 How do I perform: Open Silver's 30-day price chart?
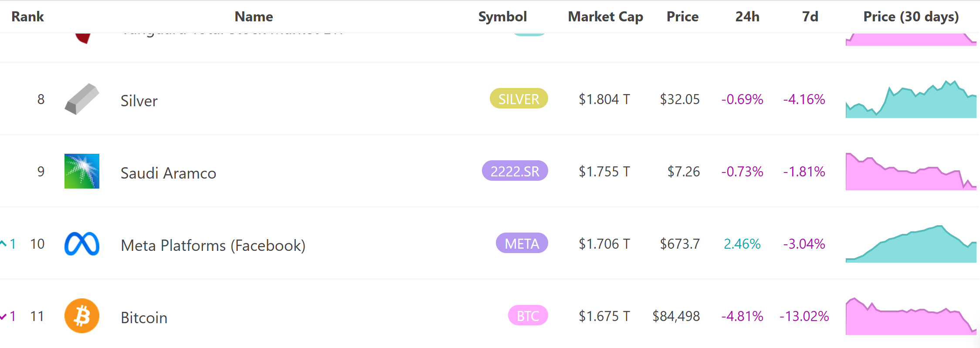tap(911, 100)
